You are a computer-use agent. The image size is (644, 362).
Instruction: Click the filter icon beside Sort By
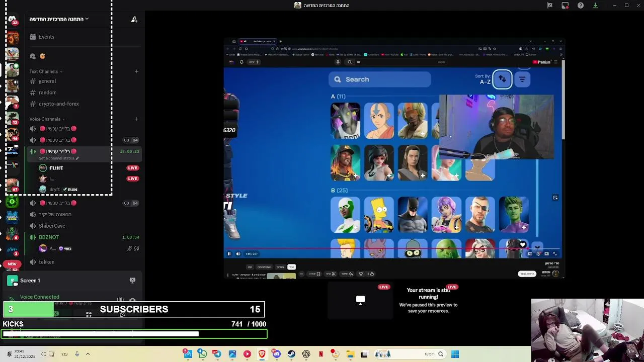coord(522,79)
